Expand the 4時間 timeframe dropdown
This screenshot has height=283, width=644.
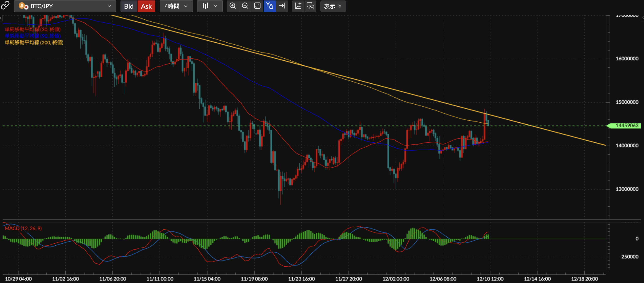[x=176, y=6]
